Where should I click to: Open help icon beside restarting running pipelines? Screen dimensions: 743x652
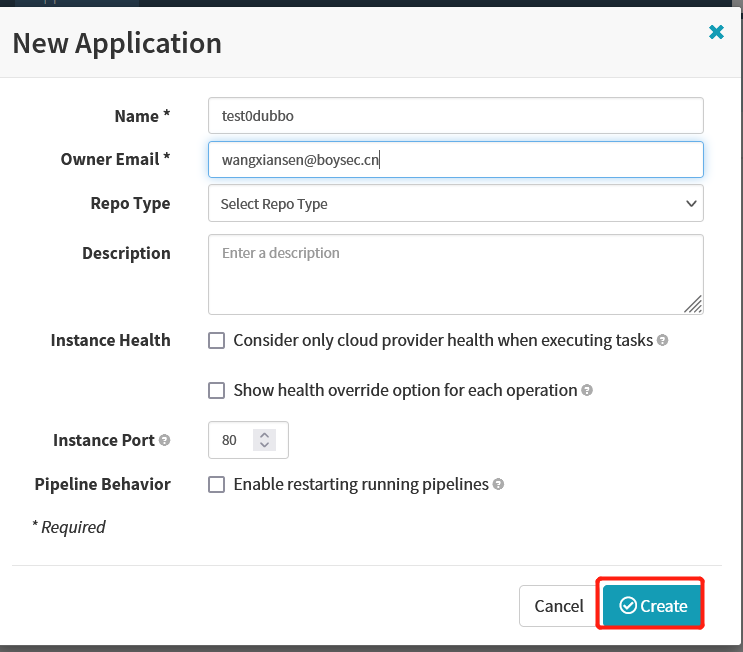click(498, 484)
